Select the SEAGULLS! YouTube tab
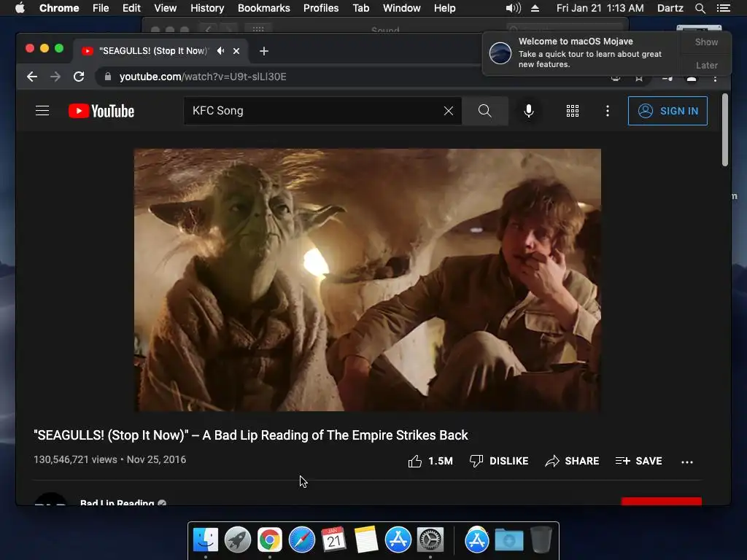The width and height of the screenshot is (747, 560). (152, 51)
